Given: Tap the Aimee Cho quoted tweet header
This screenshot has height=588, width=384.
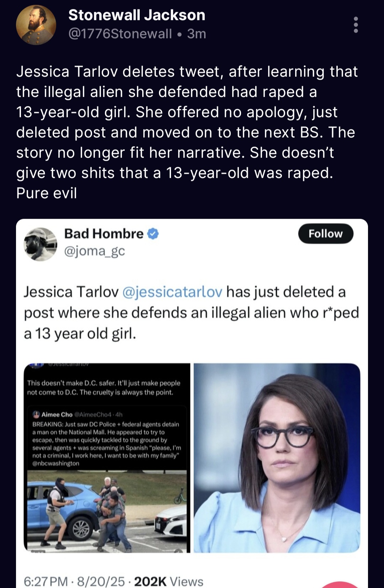Looking at the screenshot, I should point(78,415).
